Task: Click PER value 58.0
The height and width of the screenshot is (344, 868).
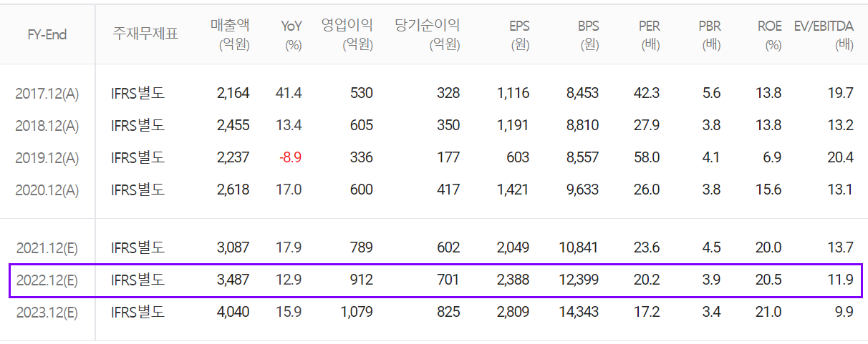Action: (647, 157)
